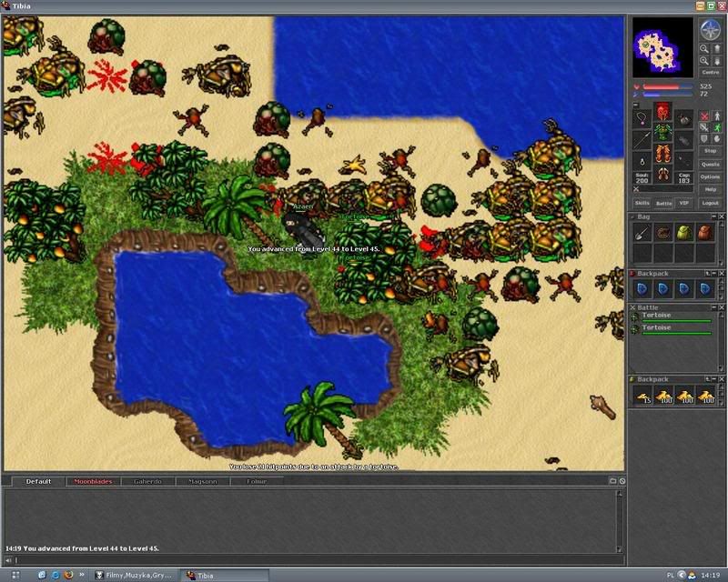Click the Logout button
The width and height of the screenshot is (728, 582).
(711, 203)
